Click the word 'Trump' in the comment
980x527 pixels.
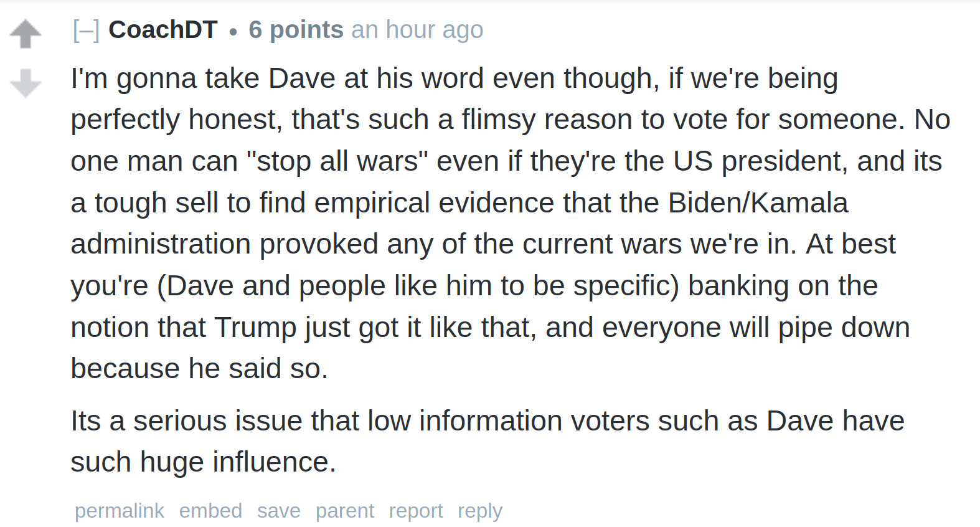tap(255, 328)
